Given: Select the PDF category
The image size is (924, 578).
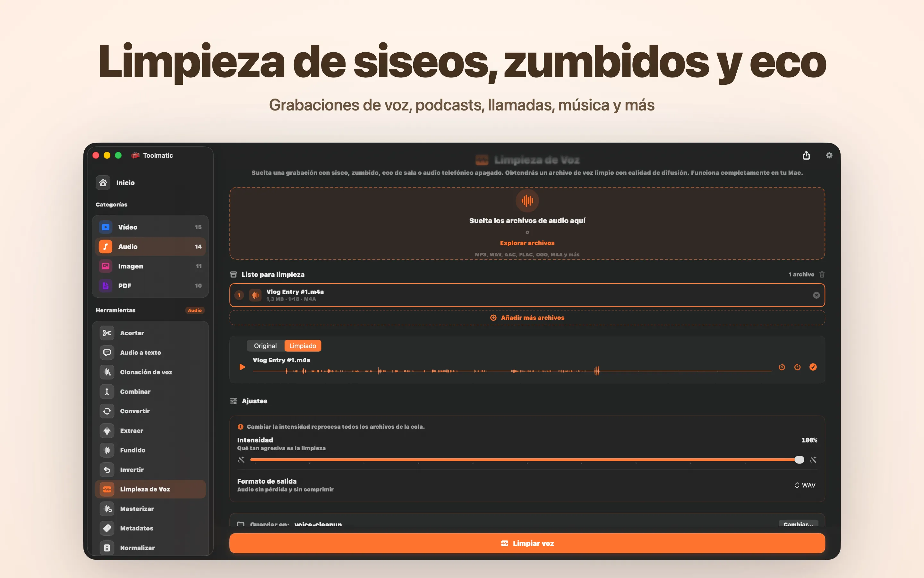Looking at the screenshot, I should click(x=150, y=285).
